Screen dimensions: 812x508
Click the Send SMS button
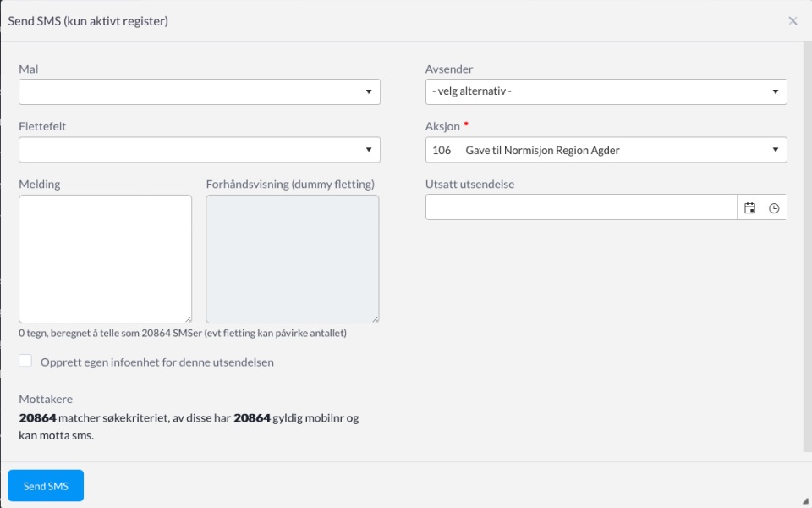click(x=46, y=486)
